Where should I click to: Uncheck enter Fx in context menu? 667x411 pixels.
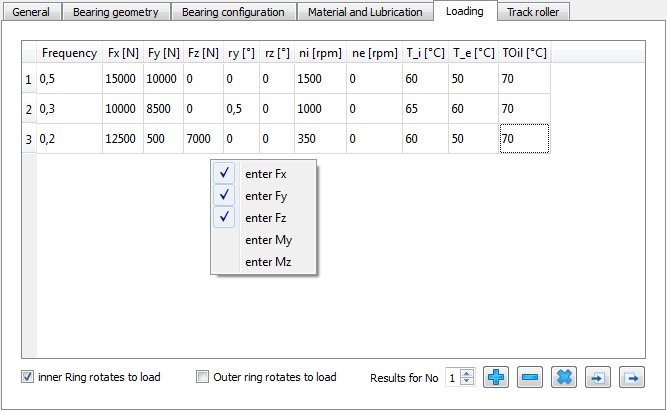click(x=265, y=173)
